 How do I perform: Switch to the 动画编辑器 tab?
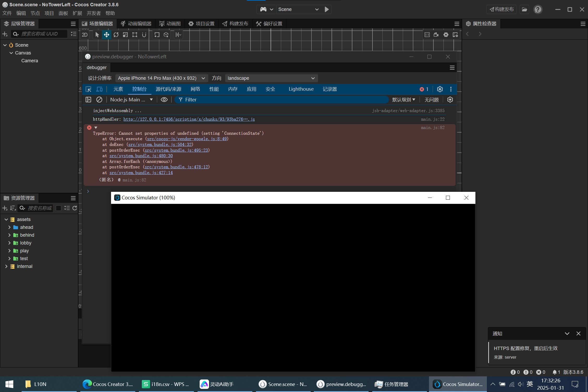tap(136, 24)
